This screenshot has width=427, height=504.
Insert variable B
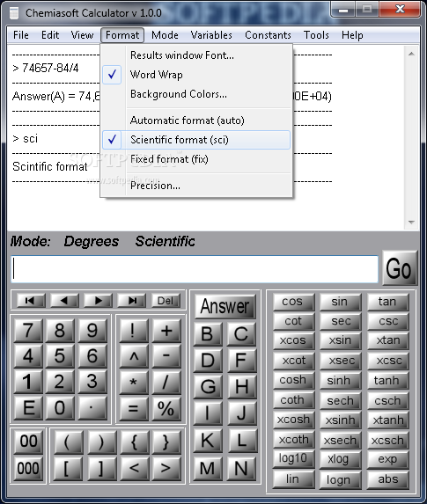tap(208, 334)
